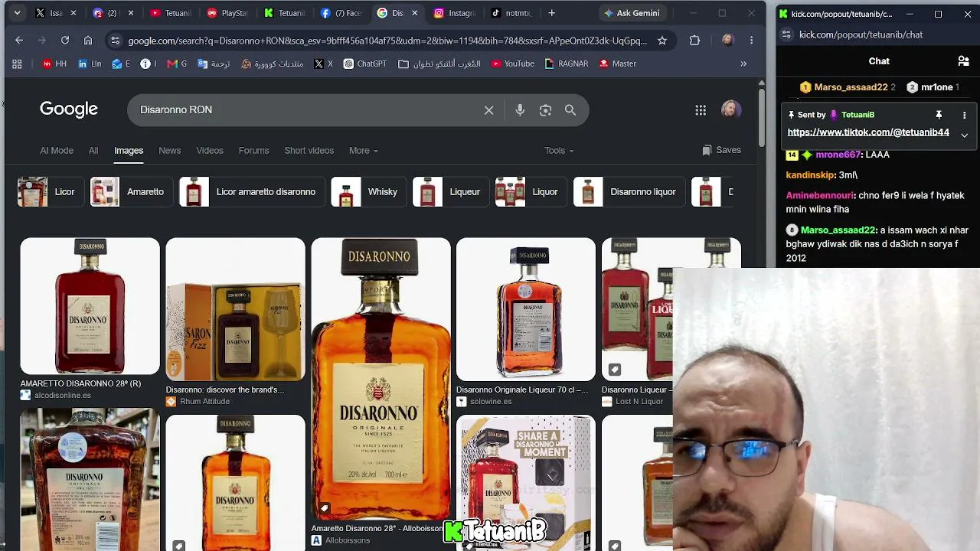
Task: Click inside the Google search box
Action: (x=306, y=110)
